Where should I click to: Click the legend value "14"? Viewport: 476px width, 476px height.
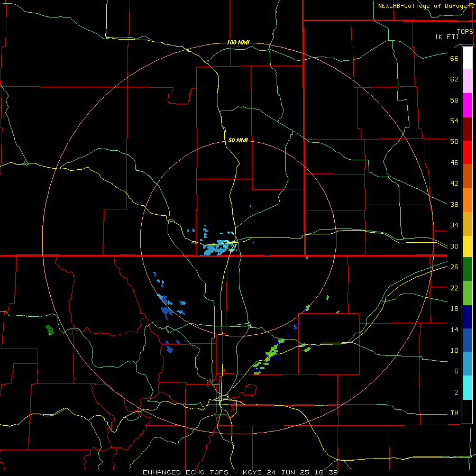coord(454,329)
